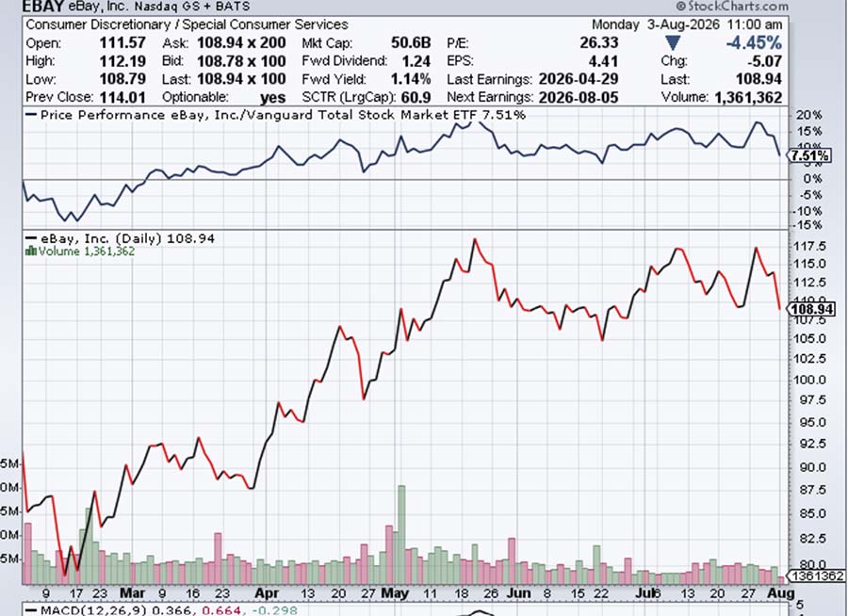Viewport: 848px width, 616px height.
Task: Click the -4.45% percent change value
Action: click(754, 42)
